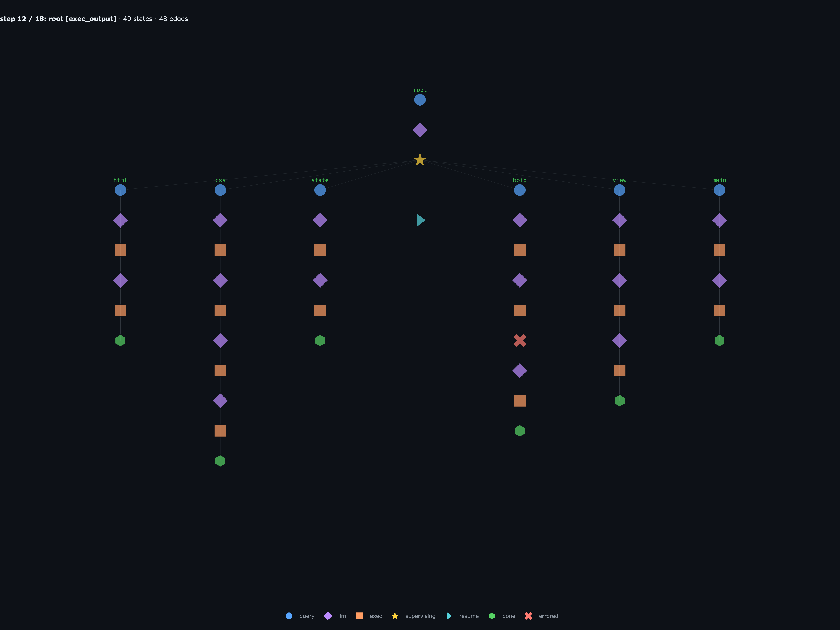Click first llm diamond under state
Screen dimensions: 840x630
pos(320,220)
